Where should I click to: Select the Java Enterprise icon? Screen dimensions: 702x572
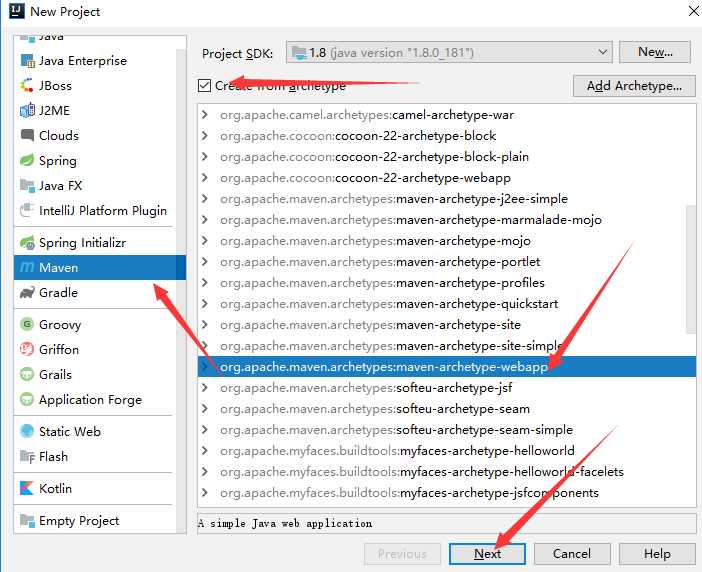pyautogui.click(x=27, y=61)
